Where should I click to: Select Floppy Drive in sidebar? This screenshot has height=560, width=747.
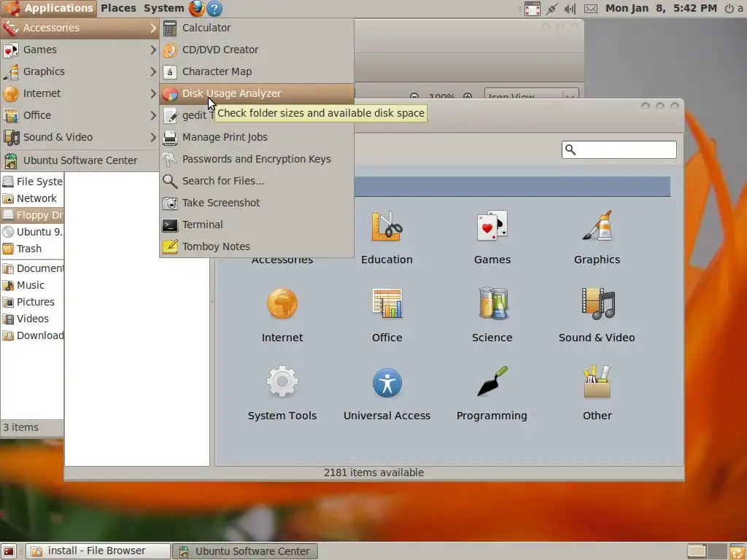click(x=32, y=215)
